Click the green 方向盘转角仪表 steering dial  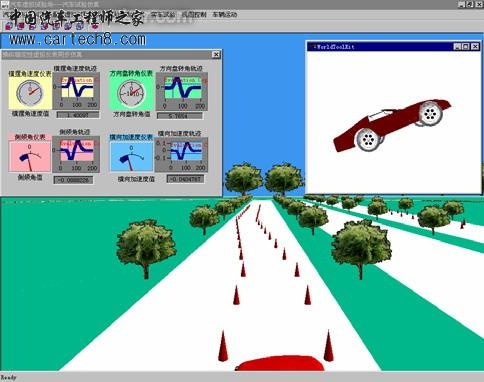point(131,93)
